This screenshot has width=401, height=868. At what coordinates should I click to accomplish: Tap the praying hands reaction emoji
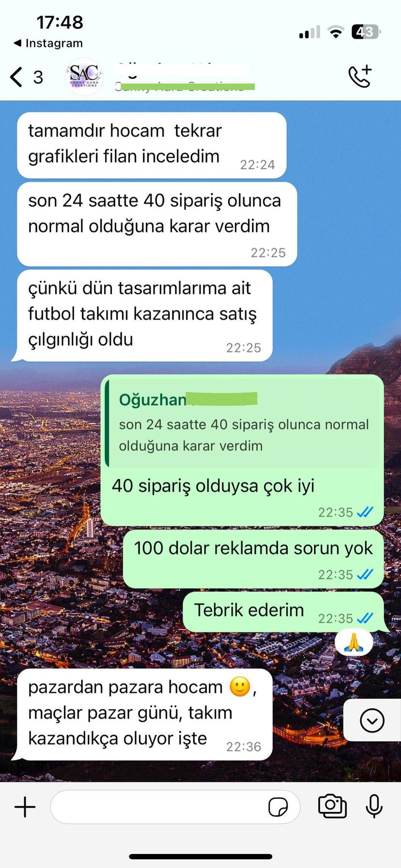pyautogui.click(x=354, y=643)
